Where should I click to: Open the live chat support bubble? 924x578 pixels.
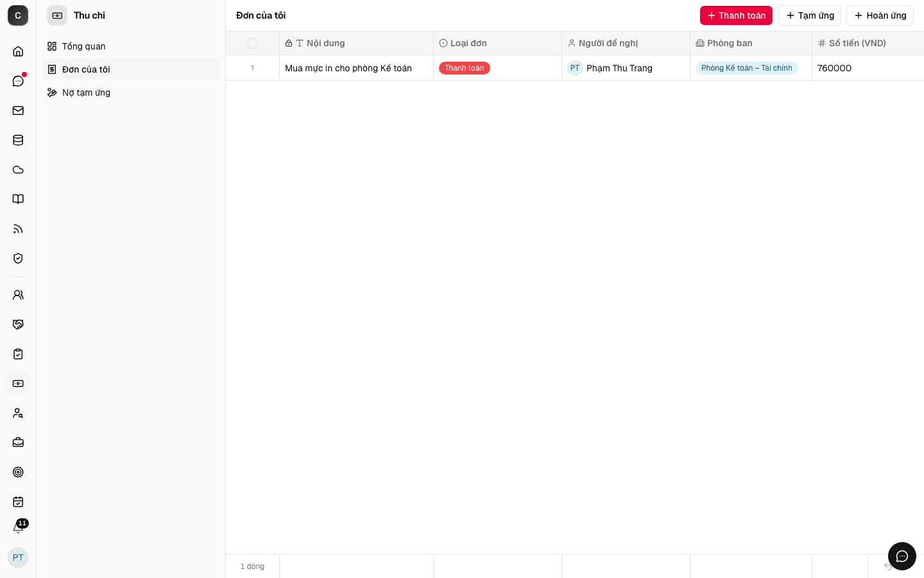902,556
